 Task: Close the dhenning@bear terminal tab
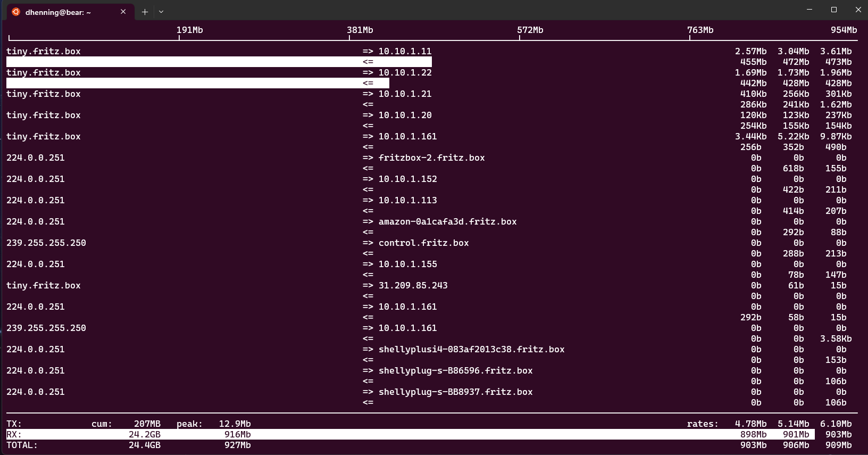[123, 12]
